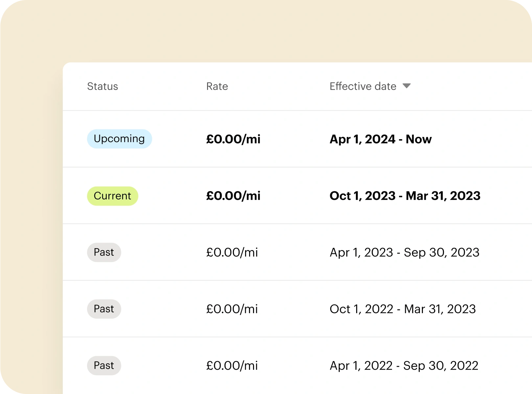This screenshot has height=394, width=532.
Task: Select the blue Upcoming status badge
Action: pyautogui.click(x=119, y=139)
